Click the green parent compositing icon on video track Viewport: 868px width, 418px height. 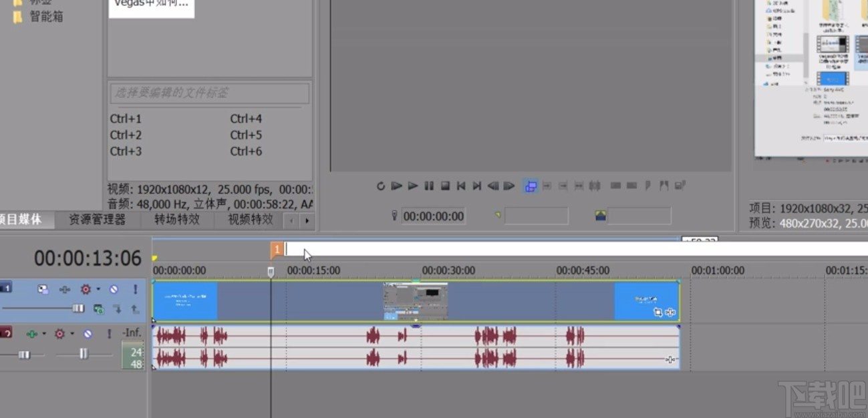point(98,308)
